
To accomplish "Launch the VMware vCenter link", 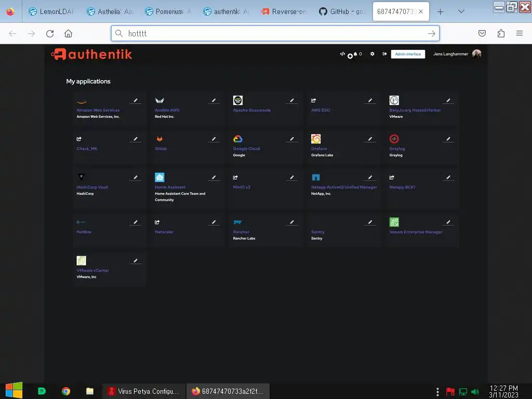I will [x=92, y=270].
